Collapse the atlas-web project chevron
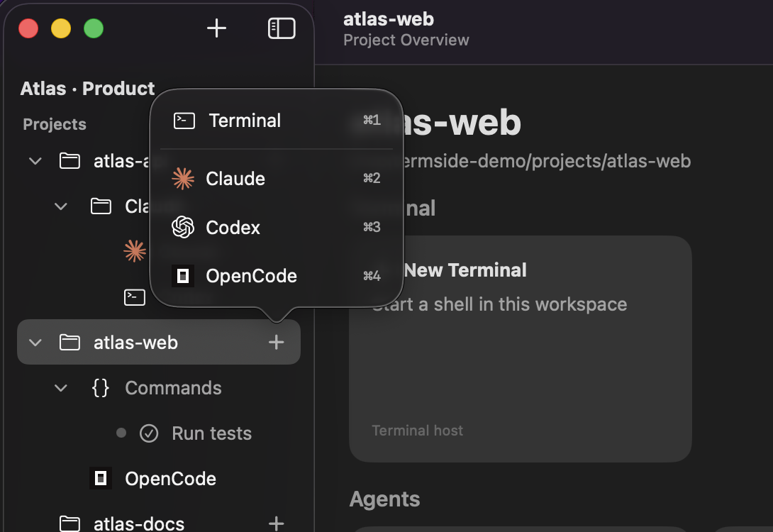The height and width of the screenshot is (532, 773). pos(35,342)
